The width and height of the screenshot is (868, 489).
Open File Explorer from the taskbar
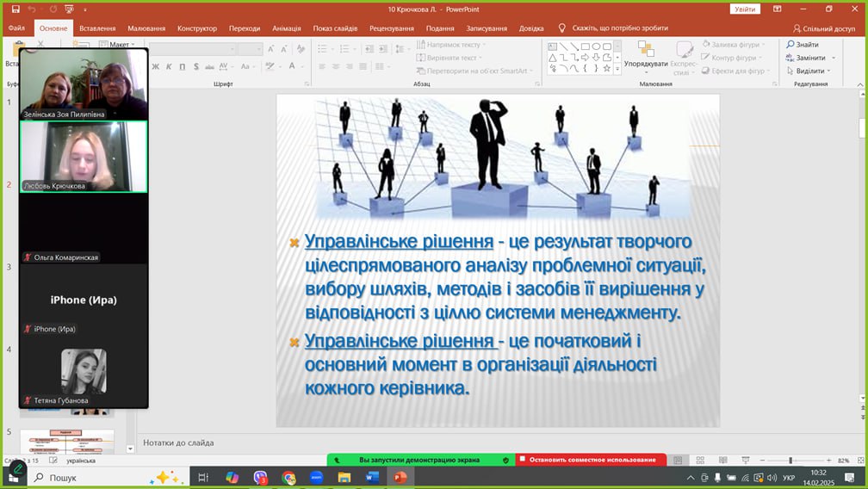tap(344, 477)
